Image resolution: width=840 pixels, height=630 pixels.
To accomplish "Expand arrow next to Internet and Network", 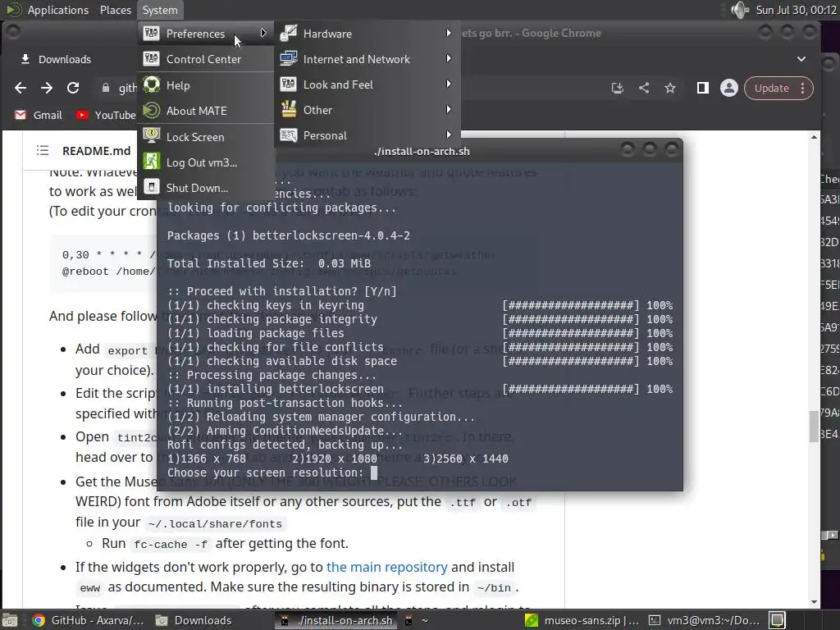I will 449,58.
